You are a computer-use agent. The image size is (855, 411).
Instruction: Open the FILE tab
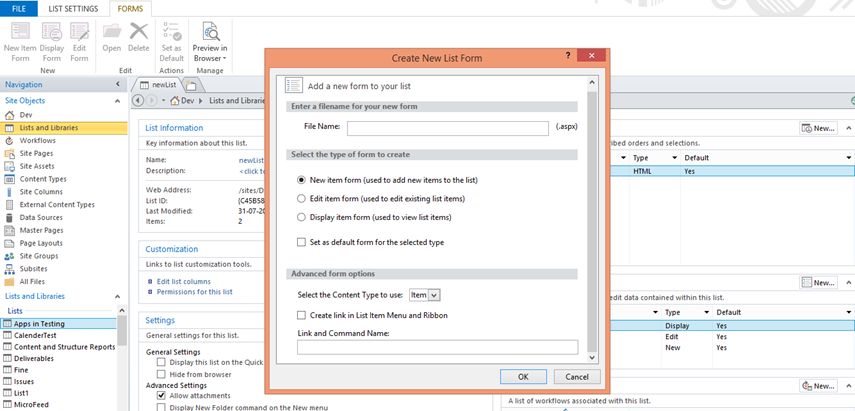pos(19,9)
